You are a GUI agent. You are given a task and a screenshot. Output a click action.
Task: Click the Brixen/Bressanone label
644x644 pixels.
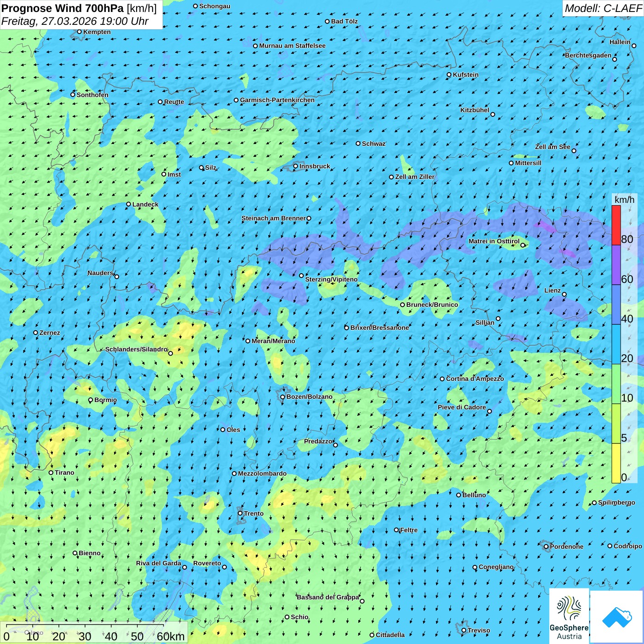pyautogui.click(x=379, y=328)
